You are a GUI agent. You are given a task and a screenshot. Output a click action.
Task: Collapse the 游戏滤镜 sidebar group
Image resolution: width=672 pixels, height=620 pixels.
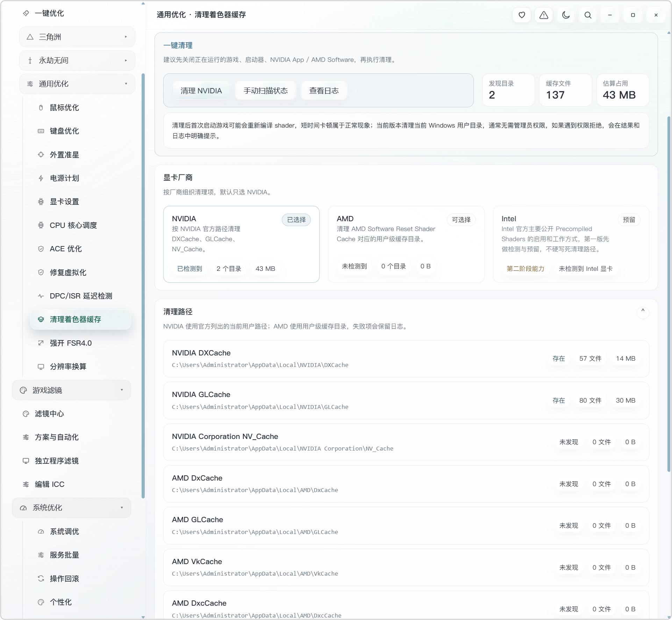coord(71,390)
